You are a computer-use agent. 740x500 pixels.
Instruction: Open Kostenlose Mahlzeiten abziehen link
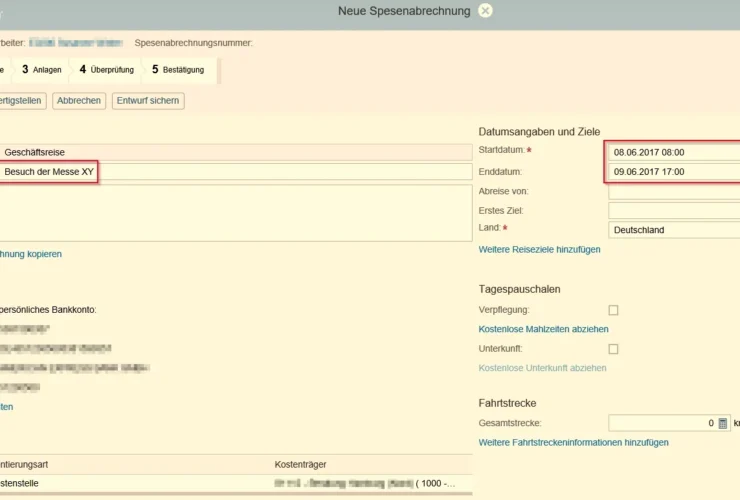[x=543, y=329]
